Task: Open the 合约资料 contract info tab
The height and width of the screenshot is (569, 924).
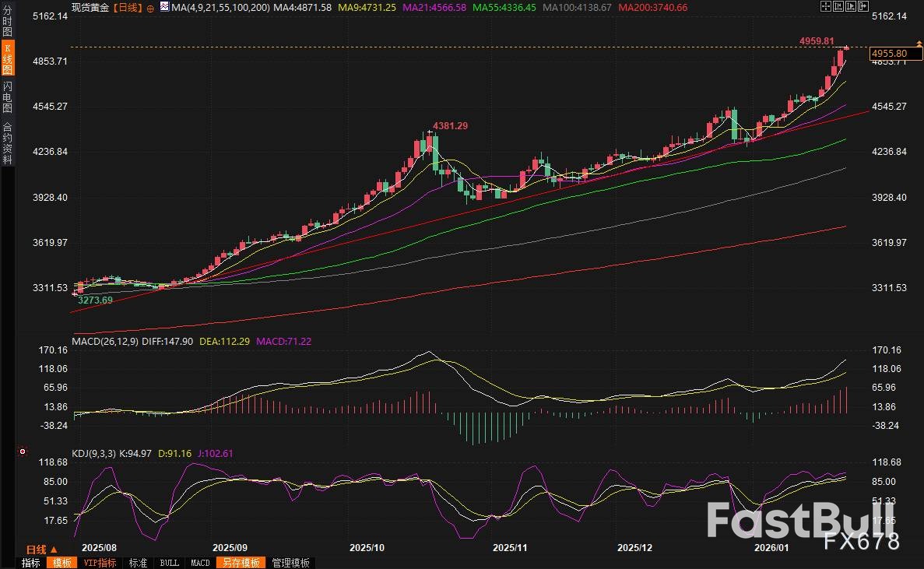Action: click(8, 143)
